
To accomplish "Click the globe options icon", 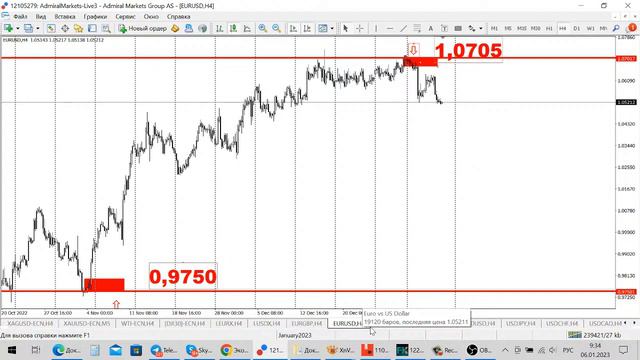I will coord(202,28).
